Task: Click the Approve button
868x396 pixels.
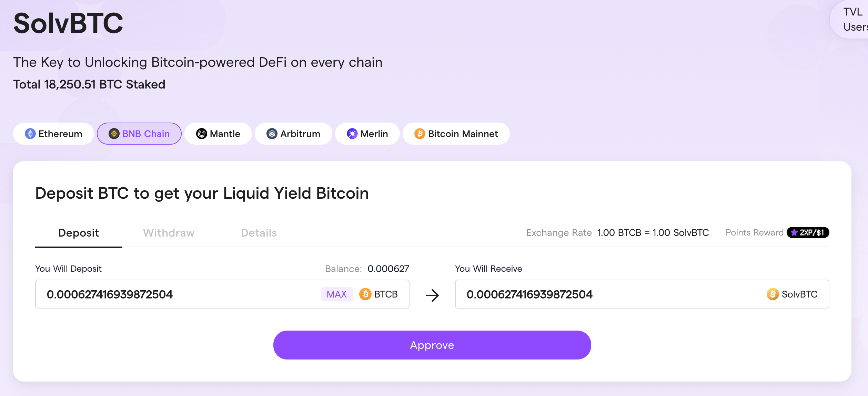Action: point(432,345)
